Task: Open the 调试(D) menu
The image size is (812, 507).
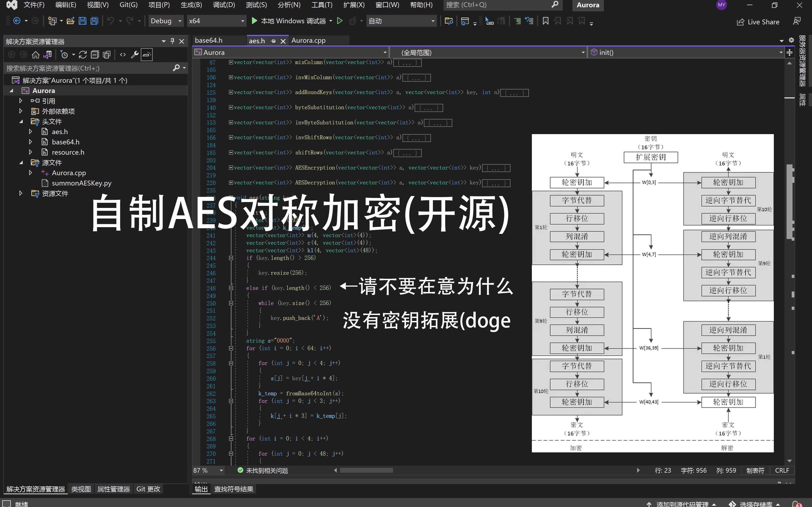Action: coord(224,5)
